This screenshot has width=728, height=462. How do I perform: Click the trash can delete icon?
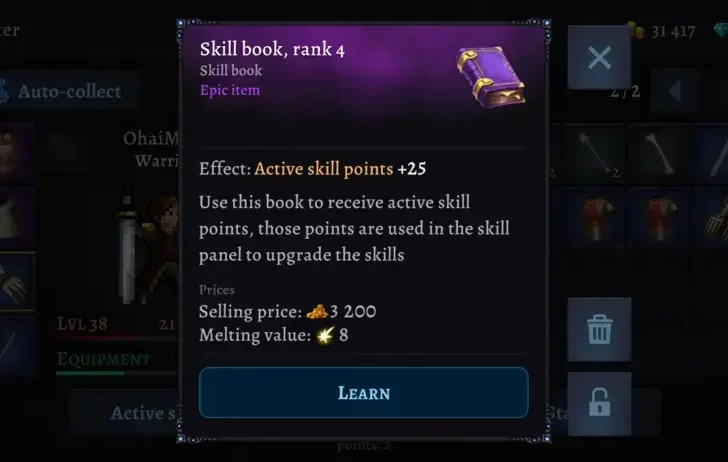point(599,329)
